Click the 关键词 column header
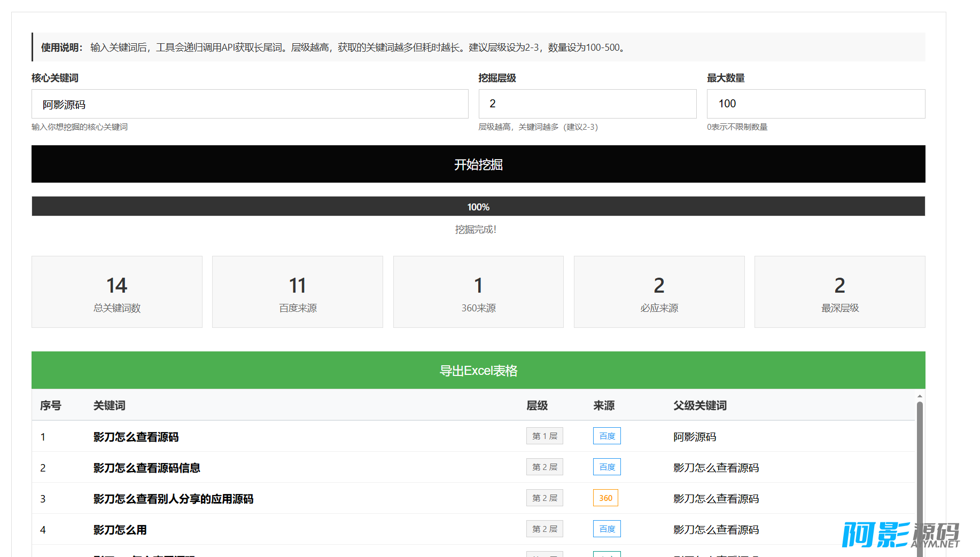Image resolution: width=980 pixels, height=557 pixels. pyautogui.click(x=109, y=406)
